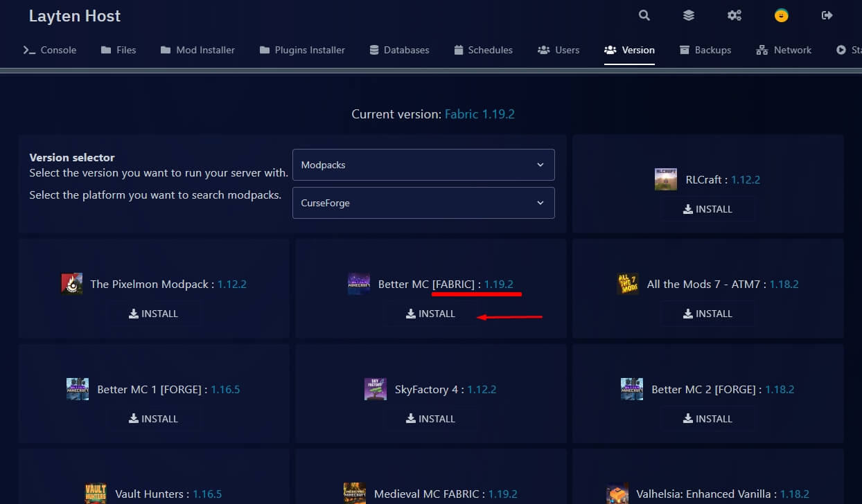Click the All the Mods 7 modpack icon

[628, 284]
